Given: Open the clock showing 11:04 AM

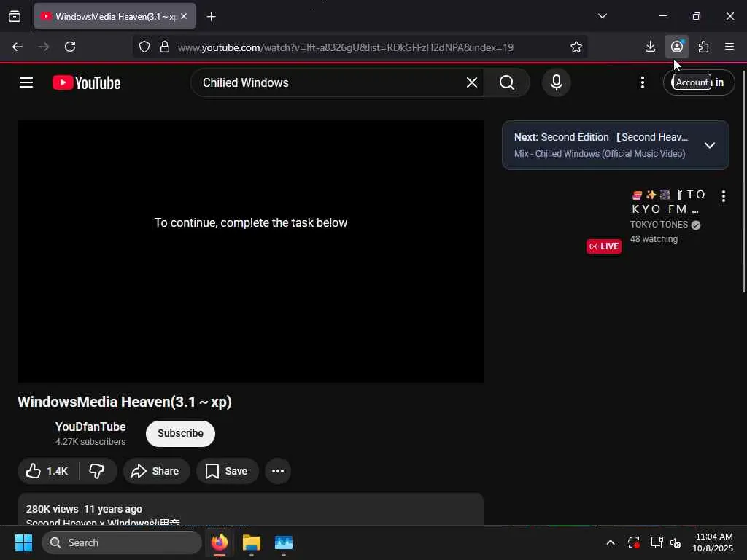Looking at the screenshot, I should [713, 542].
